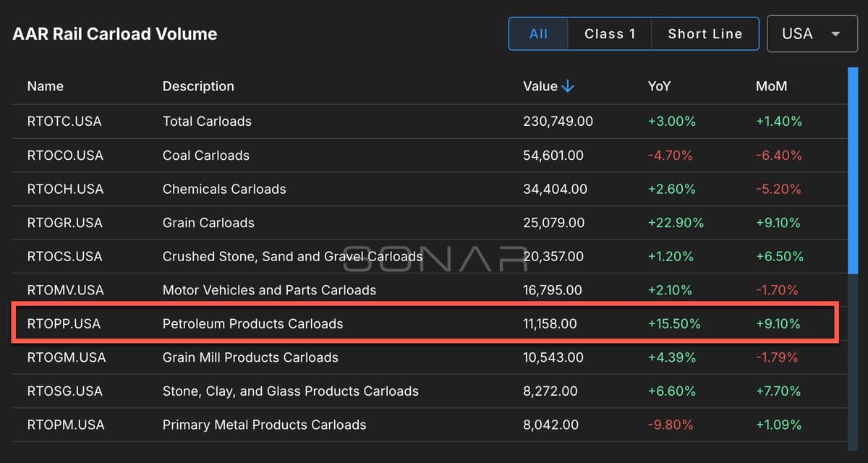Click the +4.39% YoY cell
The width and height of the screenshot is (868, 463).
click(672, 357)
